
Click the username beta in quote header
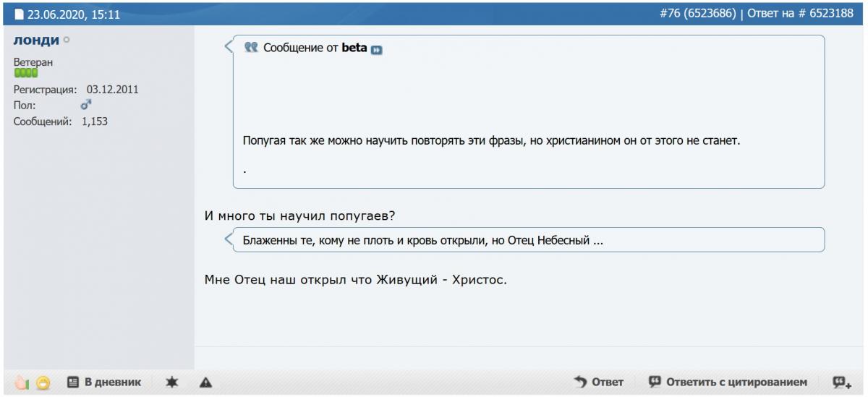pos(354,48)
